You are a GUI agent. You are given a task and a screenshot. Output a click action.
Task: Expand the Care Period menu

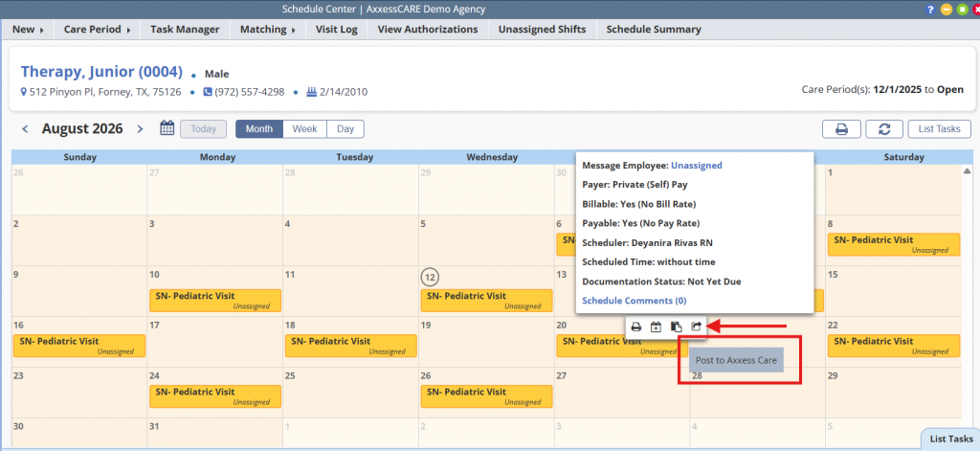(98, 30)
